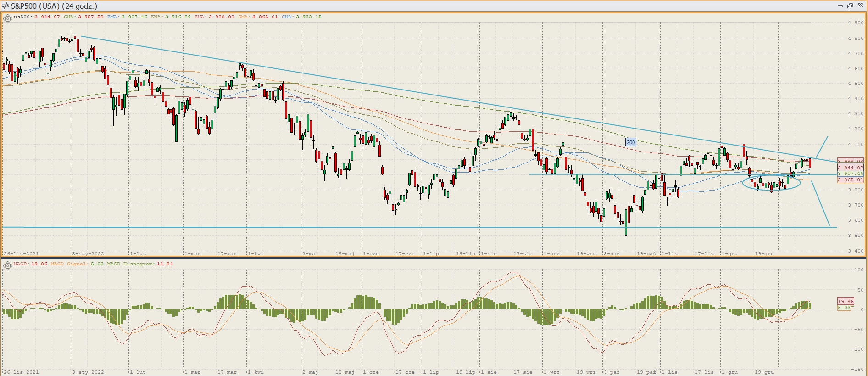Minimize the S&P500 chart window
This screenshot has width=868, height=376.
(x=840, y=6)
